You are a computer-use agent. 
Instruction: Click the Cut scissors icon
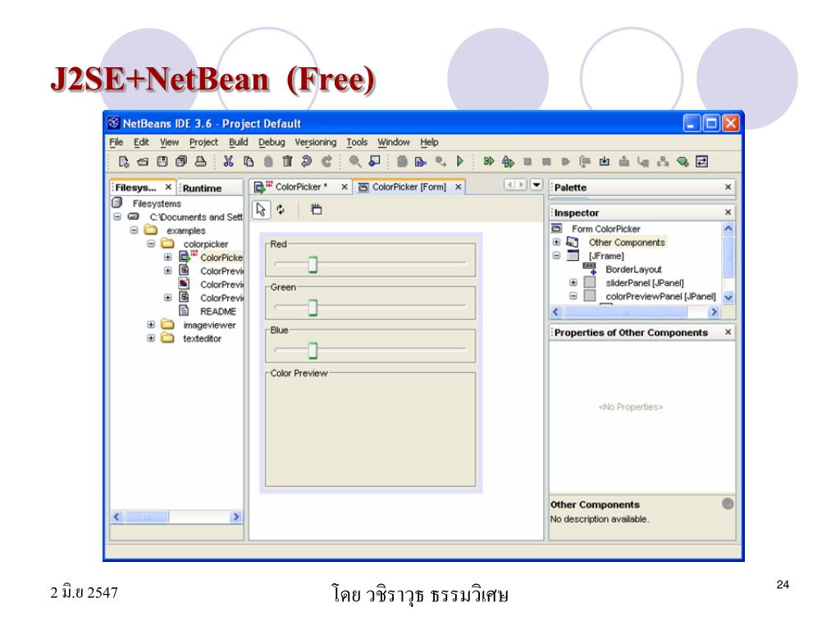pos(228,162)
